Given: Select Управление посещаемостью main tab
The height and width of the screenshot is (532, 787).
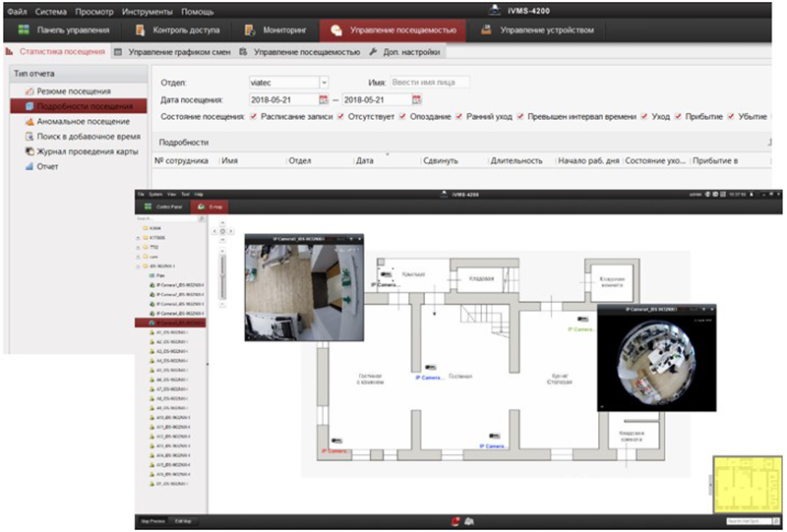Looking at the screenshot, I should (393, 30).
